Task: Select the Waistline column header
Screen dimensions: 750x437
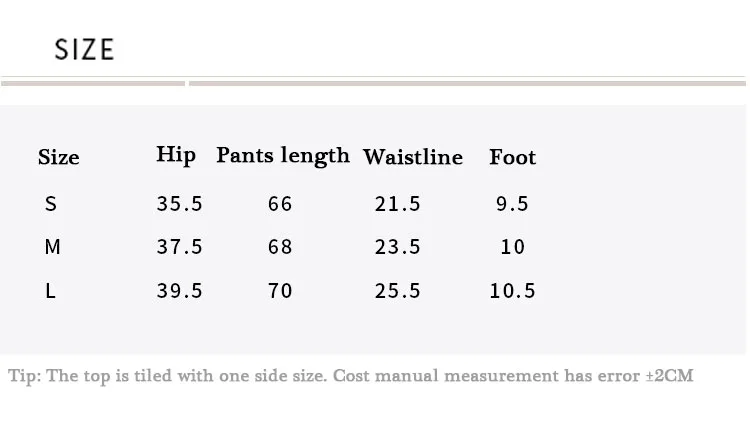Action: tap(413, 157)
